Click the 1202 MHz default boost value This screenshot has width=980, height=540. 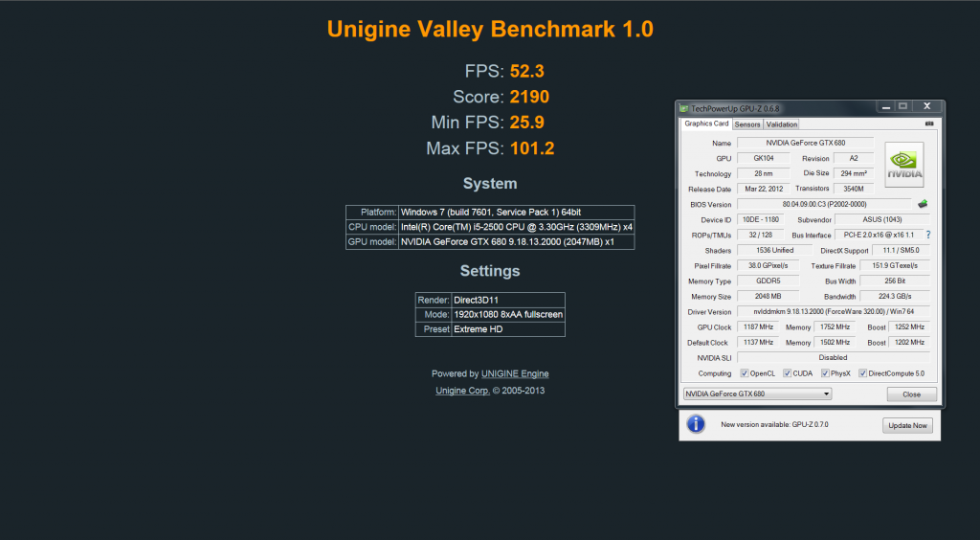coord(909,343)
